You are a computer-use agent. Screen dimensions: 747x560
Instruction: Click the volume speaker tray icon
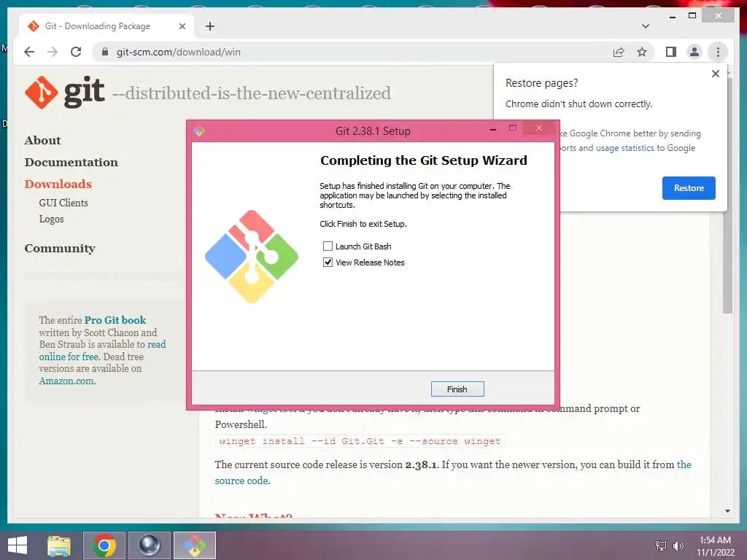click(x=678, y=545)
